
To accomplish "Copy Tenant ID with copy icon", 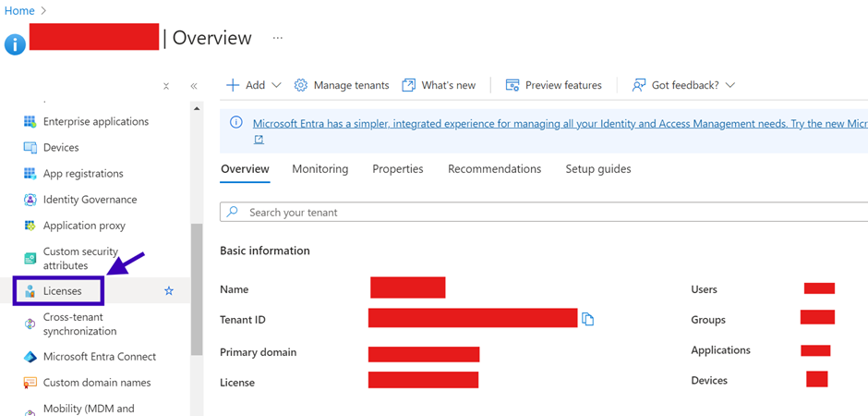I will (588, 319).
